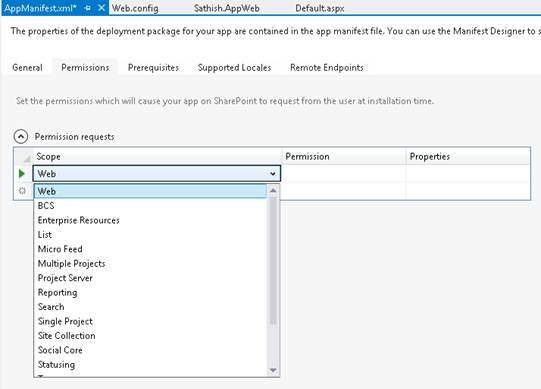The image size is (541, 389).
Task: Open the General manifest tab
Action: pyautogui.click(x=28, y=67)
